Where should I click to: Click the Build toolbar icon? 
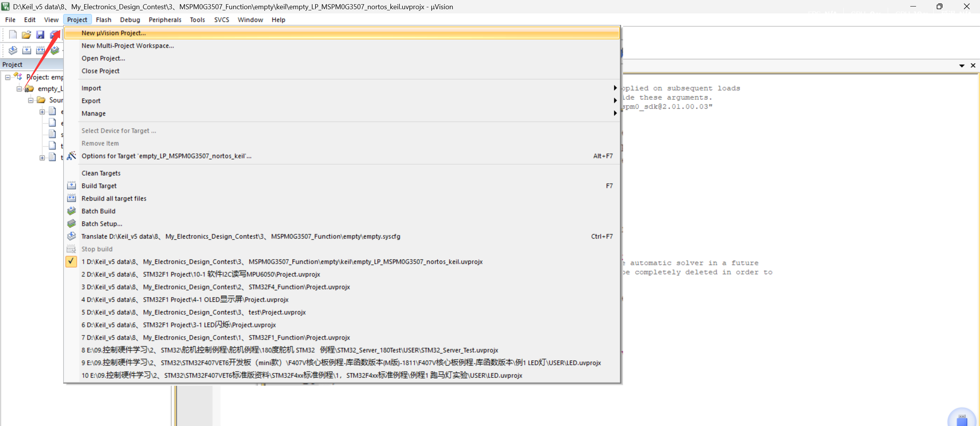[26, 50]
